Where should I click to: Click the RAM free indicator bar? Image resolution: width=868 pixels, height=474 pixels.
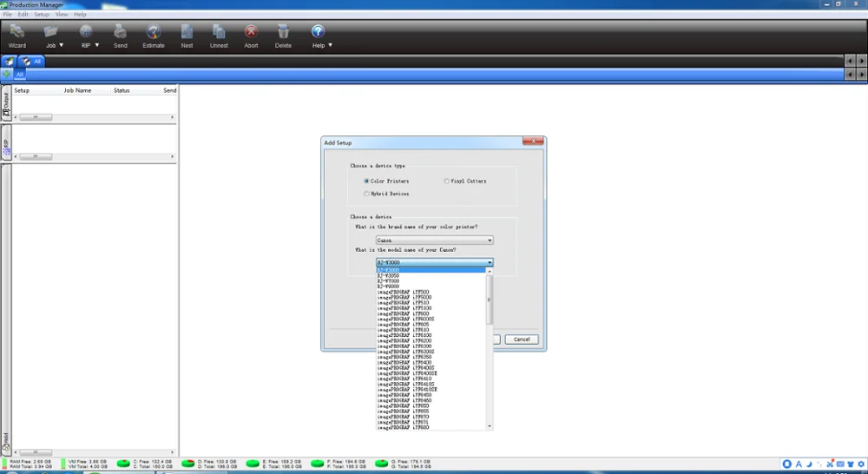tap(5, 464)
